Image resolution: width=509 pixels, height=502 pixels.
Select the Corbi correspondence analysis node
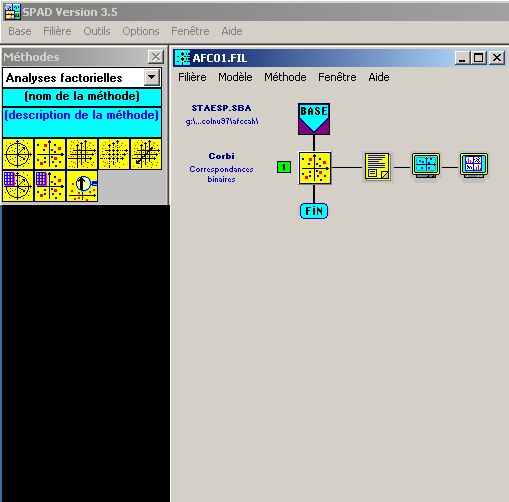[x=314, y=168]
